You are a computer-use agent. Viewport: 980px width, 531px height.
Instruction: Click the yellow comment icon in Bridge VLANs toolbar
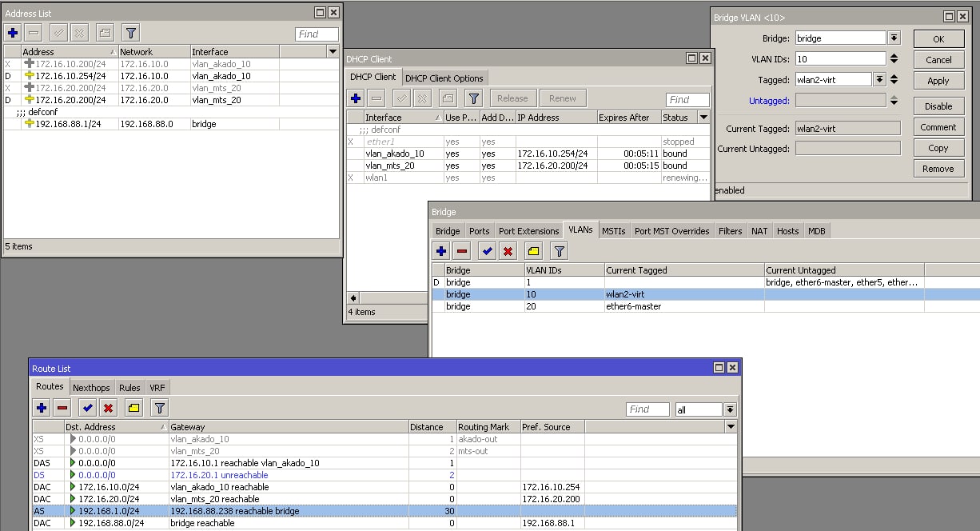pyautogui.click(x=534, y=251)
